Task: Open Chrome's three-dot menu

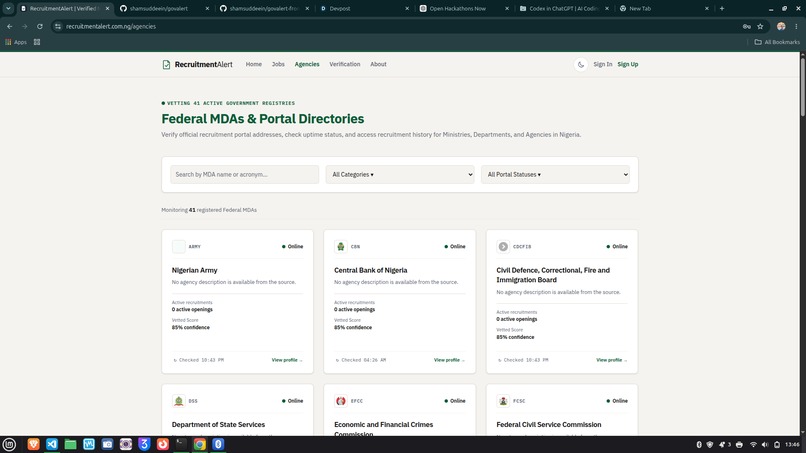Action: tap(797, 26)
